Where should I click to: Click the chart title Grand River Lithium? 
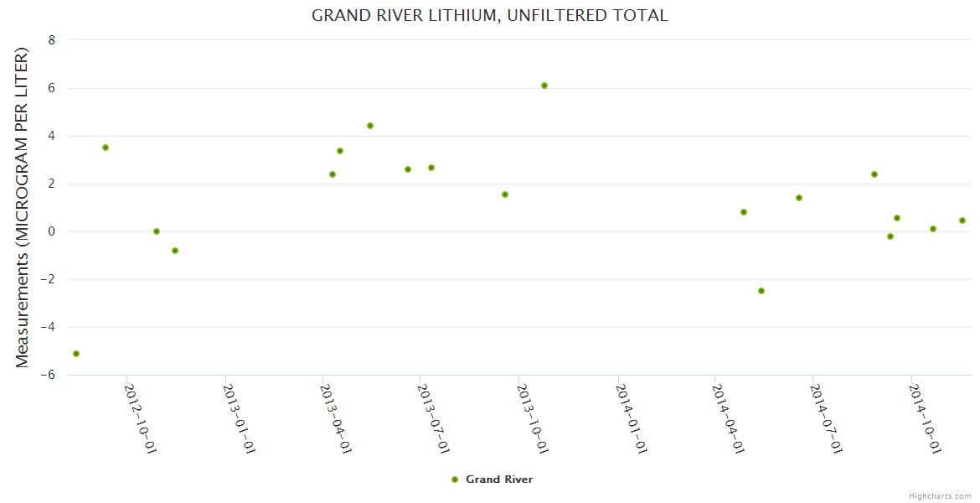click(x=489, y=15)
